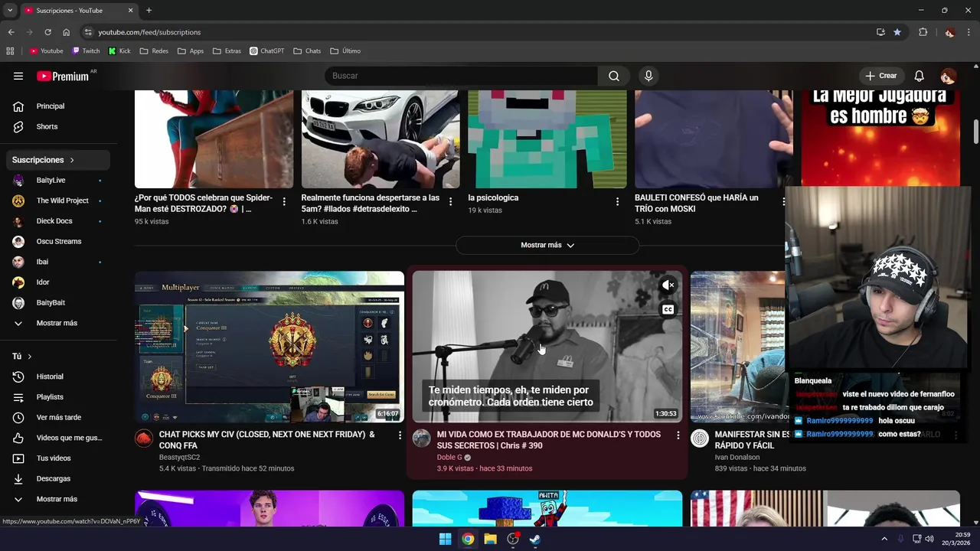Open Playlists in the sidebar
The height and width of the screenshot is (551, 980).
click(x=60, y=397)
